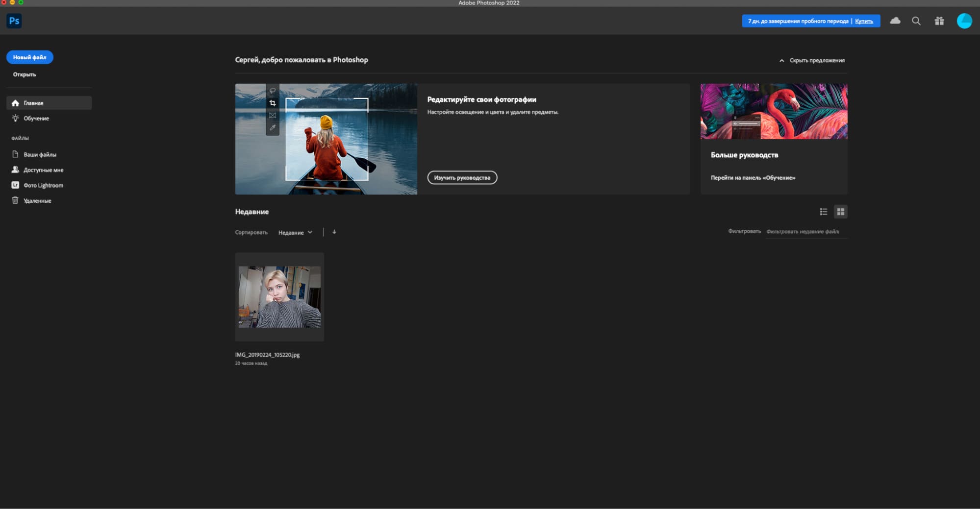
Task: Click the search magnifier icon
Action: click(916, 21)
